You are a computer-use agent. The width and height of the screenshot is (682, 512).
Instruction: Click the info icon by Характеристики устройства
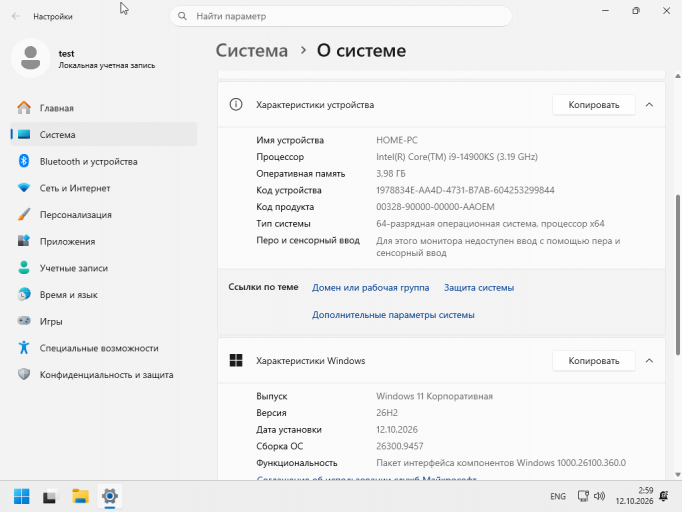click(236, 104)
